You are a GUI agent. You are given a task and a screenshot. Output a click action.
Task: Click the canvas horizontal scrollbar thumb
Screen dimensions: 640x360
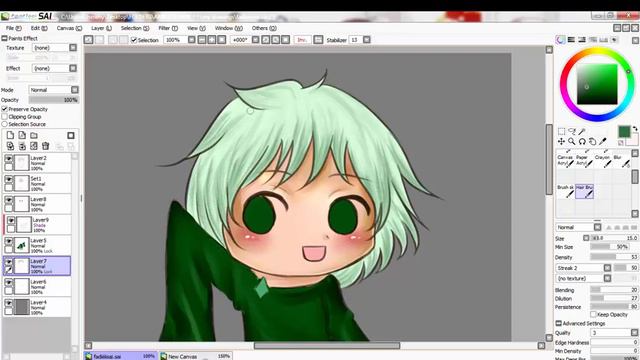327,345
